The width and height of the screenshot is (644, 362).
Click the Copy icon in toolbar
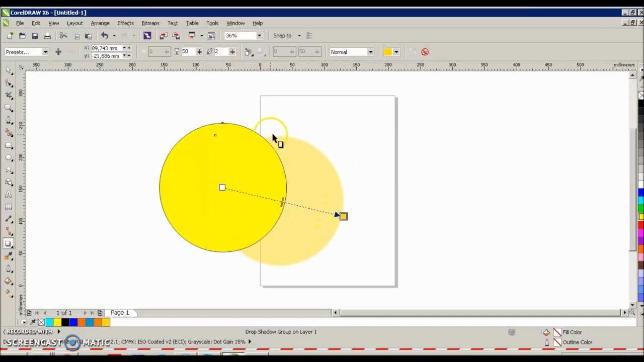click(76, 36)
